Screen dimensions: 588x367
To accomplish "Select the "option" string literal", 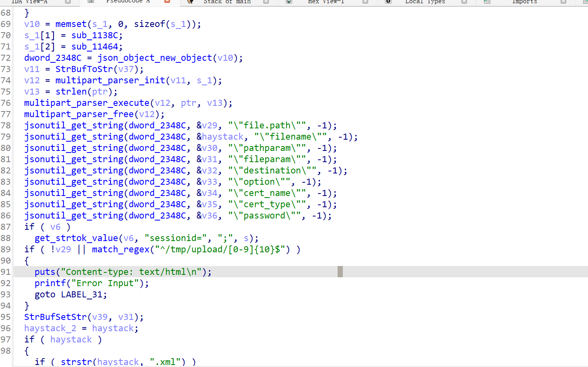I will pyautogui.click(x=259, y=182).
